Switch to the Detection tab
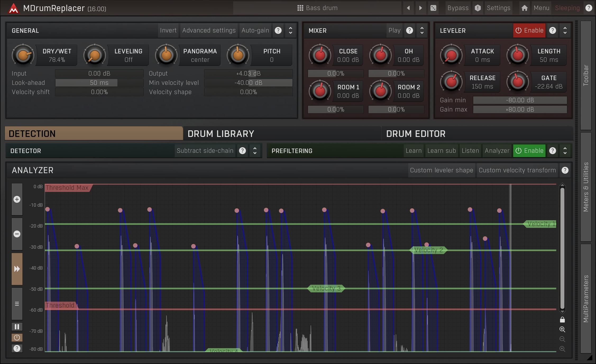Image resolution: width=596 pixels, height=364 pixels. 94,133
